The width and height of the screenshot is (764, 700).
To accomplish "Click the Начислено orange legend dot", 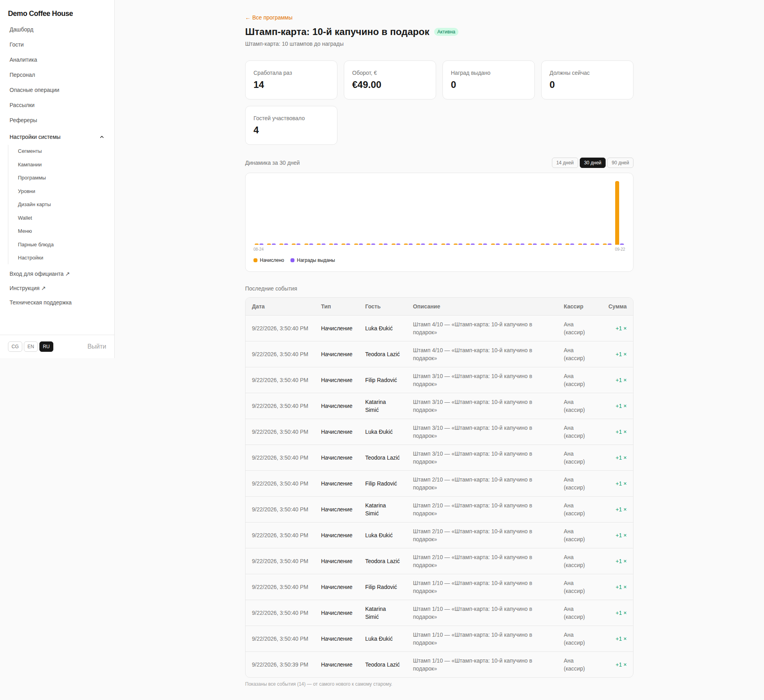I will 255,260.
